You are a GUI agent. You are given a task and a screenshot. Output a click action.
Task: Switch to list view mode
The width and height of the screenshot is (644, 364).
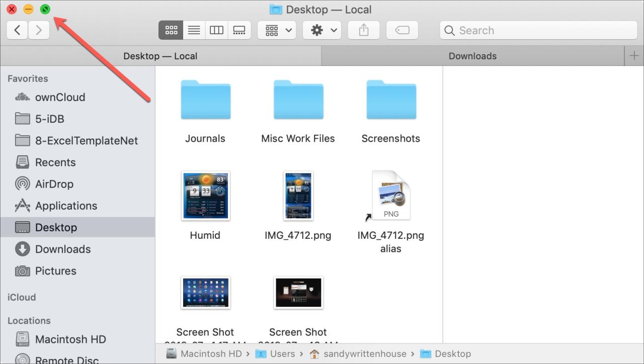click(x=194, y=30)
